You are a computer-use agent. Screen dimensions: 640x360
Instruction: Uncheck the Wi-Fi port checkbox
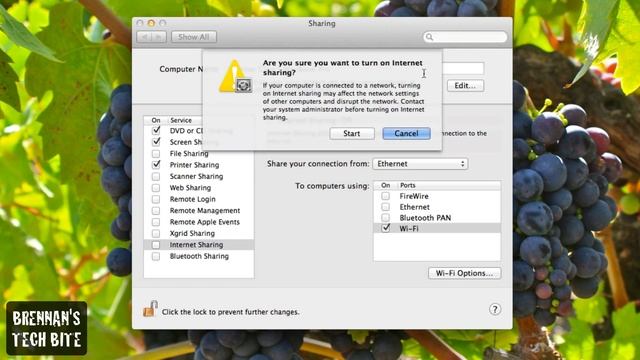click(385, 228)
